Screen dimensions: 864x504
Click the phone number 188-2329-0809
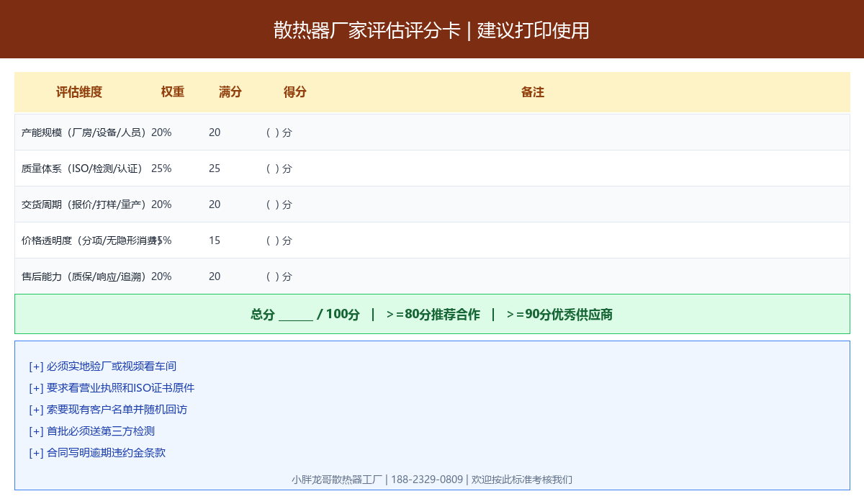tap(427, 480)
